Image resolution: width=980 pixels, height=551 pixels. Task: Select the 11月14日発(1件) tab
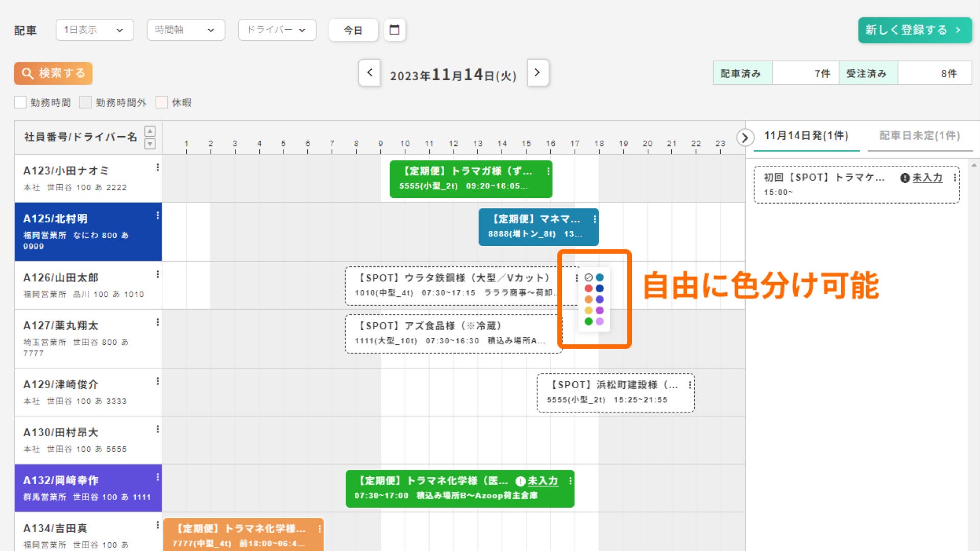point(806,136)
